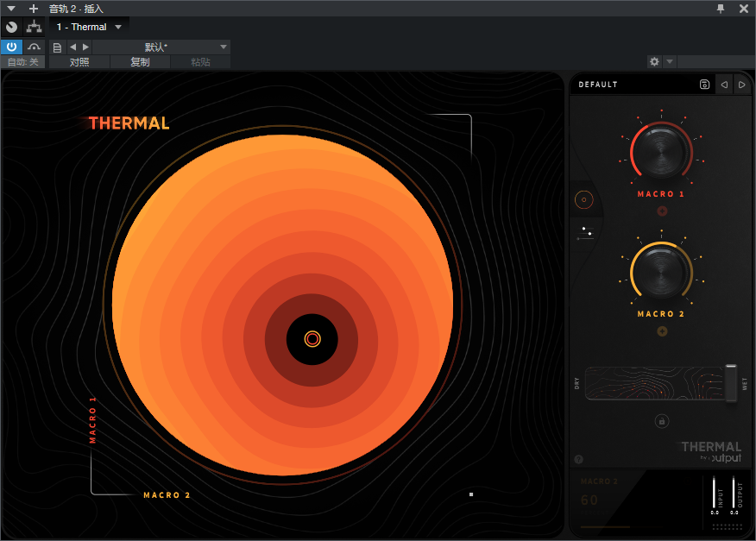Click the vertical MACRO 1 axis label
This screenshot has height=541, width=756.
pyautogui.click(x=92, y=420)
